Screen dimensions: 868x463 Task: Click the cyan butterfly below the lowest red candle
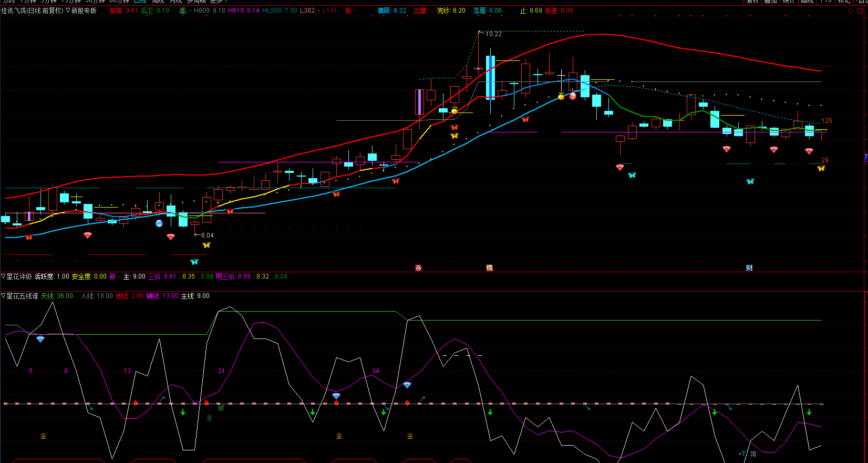coord(632,175)
